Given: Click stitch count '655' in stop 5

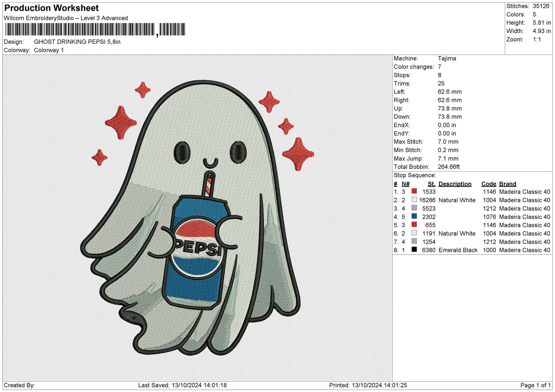Looking at the screenshot, I should [x=430, y=225].
